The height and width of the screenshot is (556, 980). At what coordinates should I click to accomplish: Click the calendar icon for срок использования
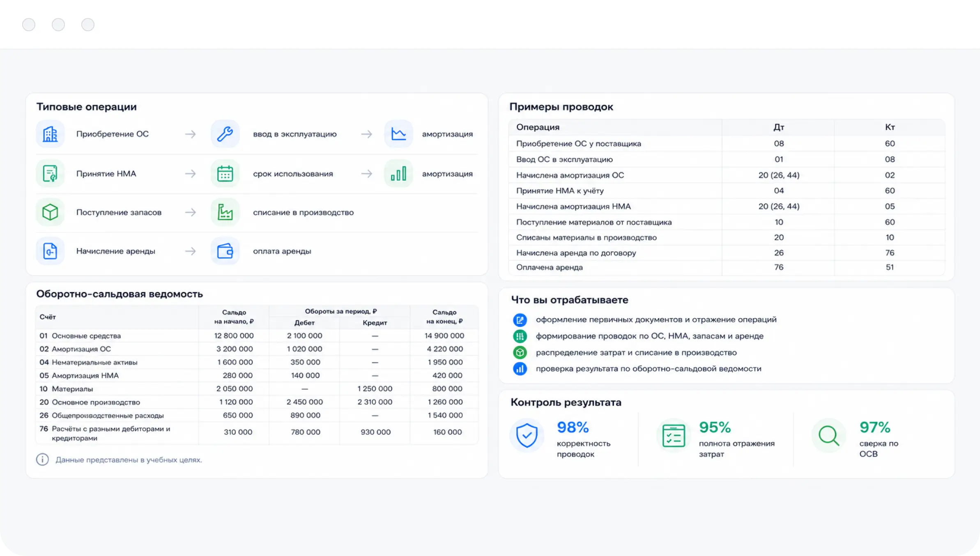[x=225, y=174]
